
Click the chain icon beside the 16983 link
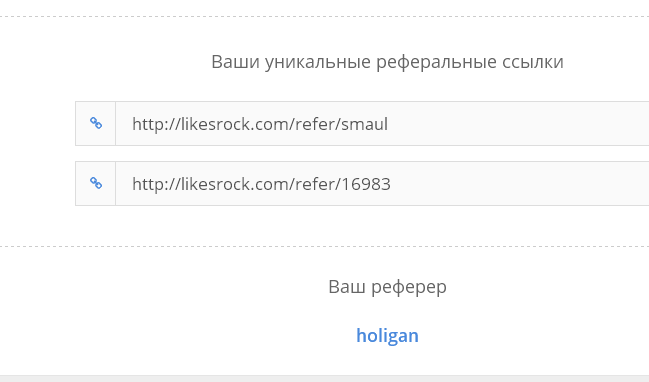pos(96,183)
